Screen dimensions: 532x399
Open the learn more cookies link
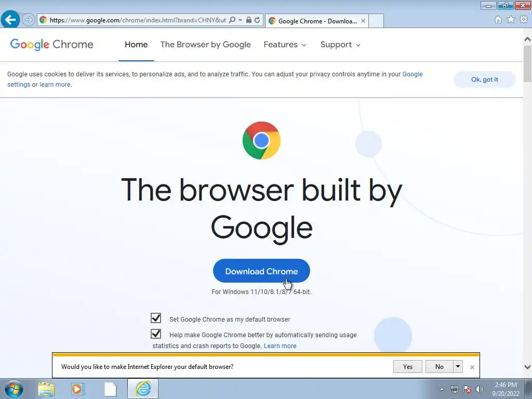pos(55,85)
